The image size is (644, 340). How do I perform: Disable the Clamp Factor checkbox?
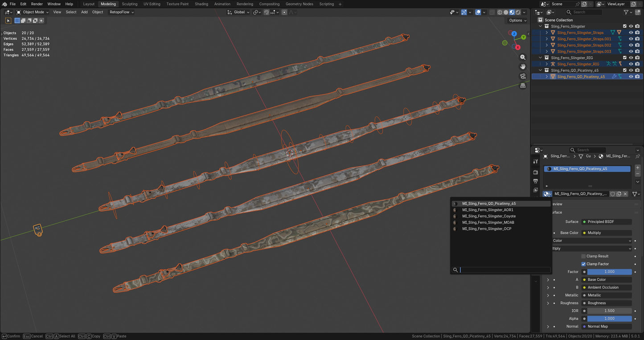pos(583,264)
